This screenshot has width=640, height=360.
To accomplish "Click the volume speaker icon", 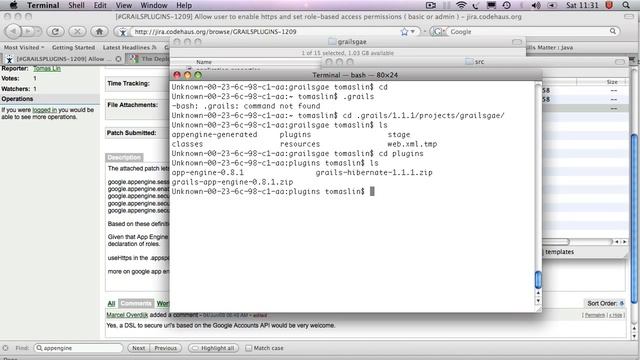I will 536,5.
